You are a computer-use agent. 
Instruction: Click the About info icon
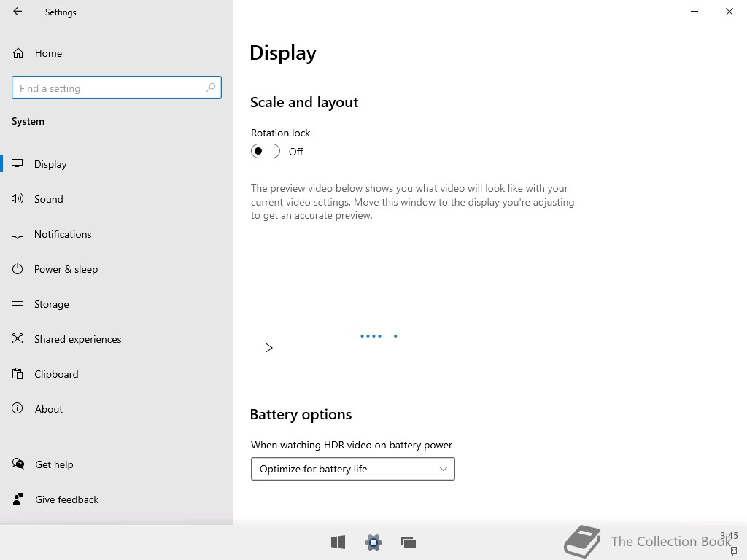point(18,408)
